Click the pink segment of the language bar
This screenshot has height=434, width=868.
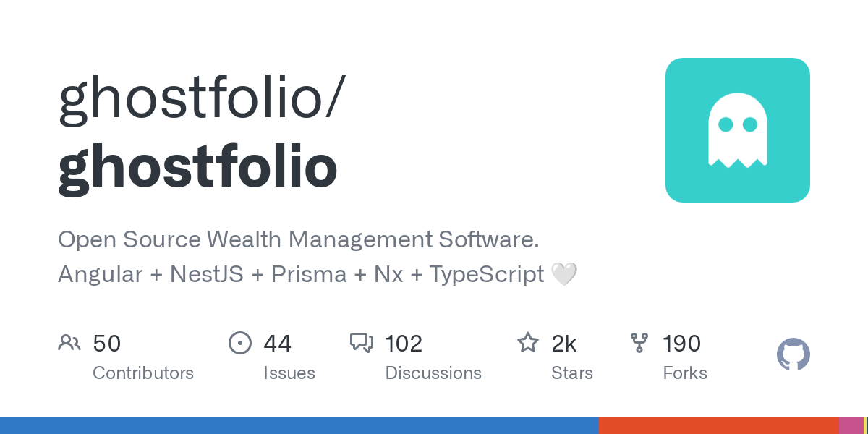851,425
